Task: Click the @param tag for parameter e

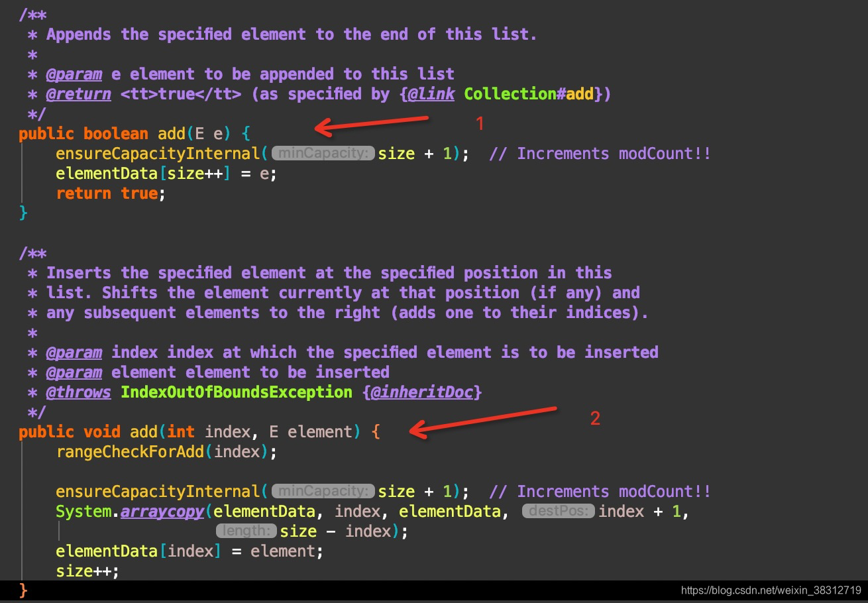Action: tap(74, 74)
